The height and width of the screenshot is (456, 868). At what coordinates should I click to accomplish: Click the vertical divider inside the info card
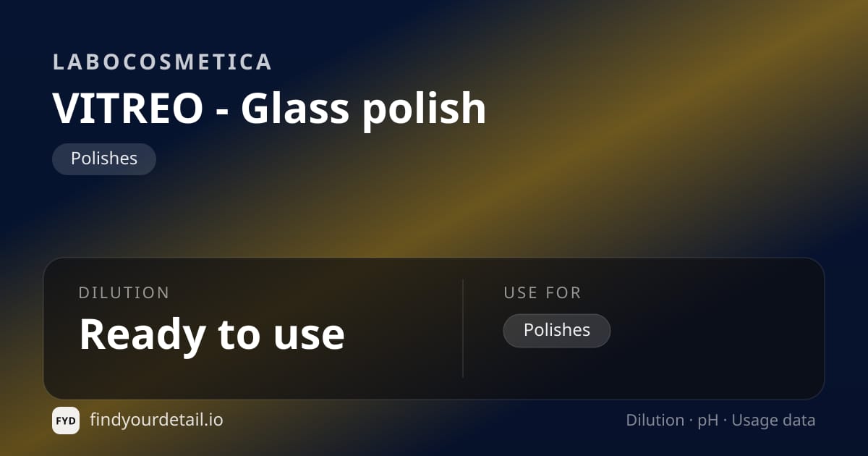click(x=463, y=329)
